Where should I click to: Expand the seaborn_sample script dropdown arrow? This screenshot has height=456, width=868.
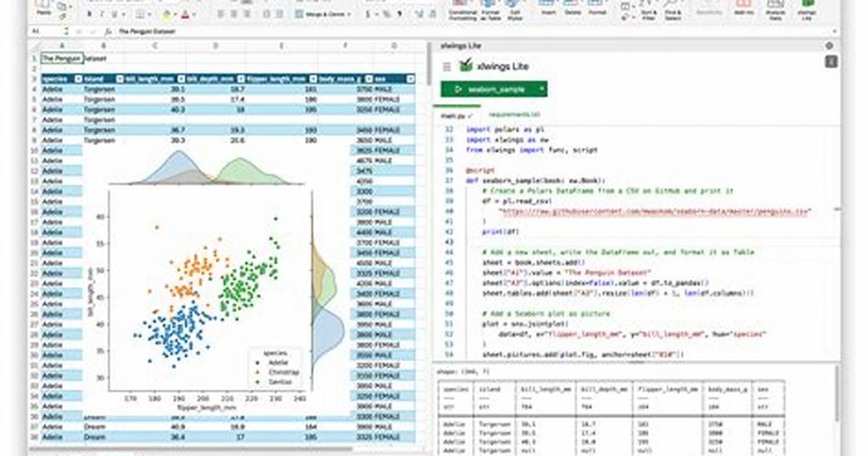pos(542,89)
